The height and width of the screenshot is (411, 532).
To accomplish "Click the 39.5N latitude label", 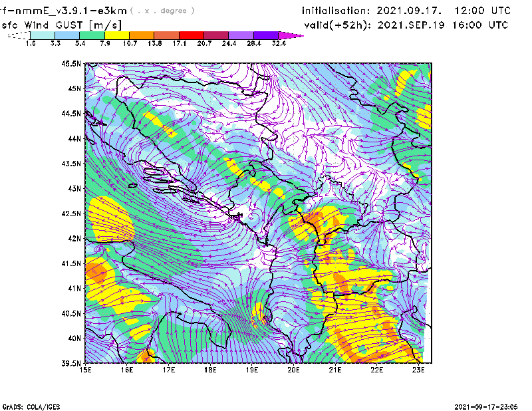I will [x=71, y=364].
